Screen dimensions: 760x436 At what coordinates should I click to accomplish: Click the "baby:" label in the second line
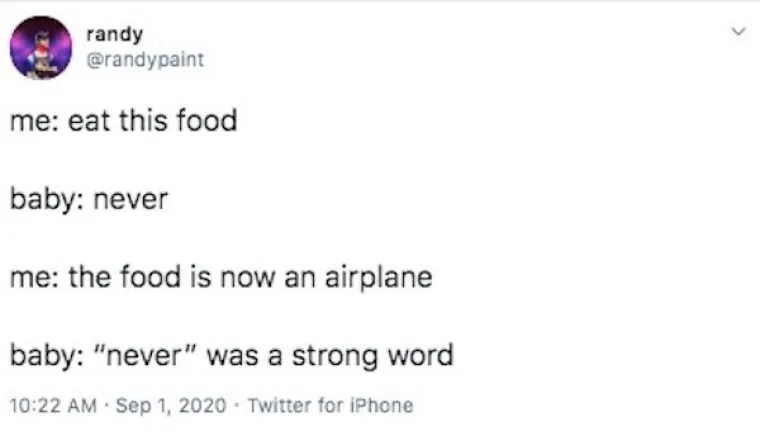click(44, 200)
